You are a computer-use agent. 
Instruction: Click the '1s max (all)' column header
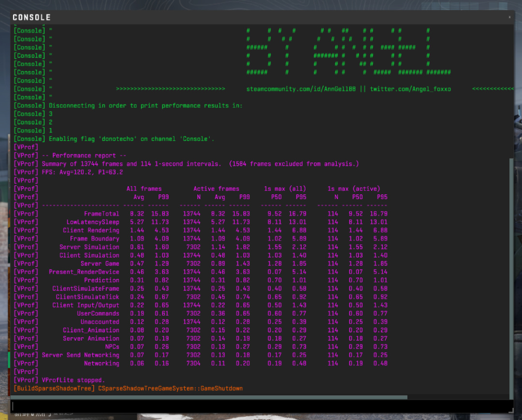(285, 188)
